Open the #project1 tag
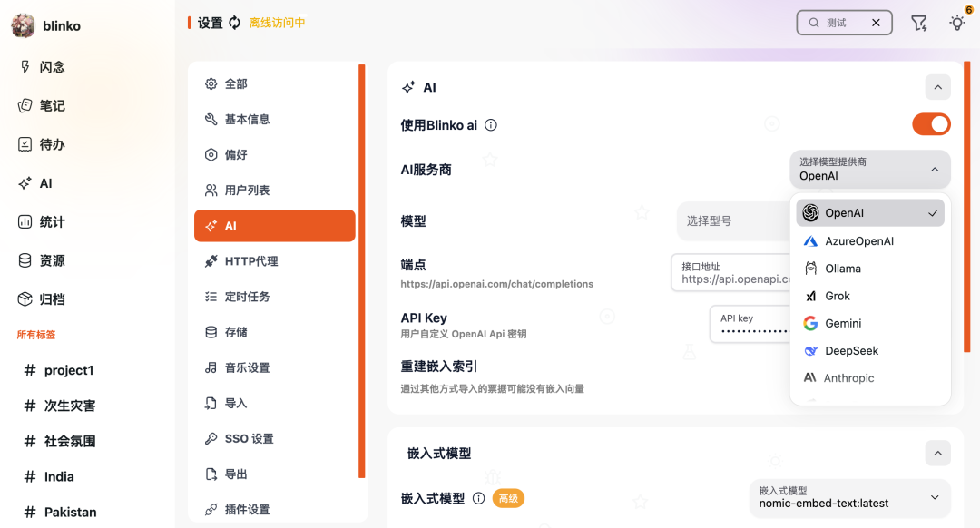This screenshot has width=980, height=528. pyautogui.click(x=58, y=370)
